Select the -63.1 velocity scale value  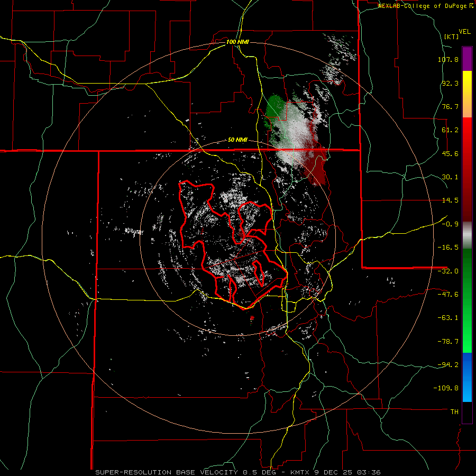pos(448,318)
